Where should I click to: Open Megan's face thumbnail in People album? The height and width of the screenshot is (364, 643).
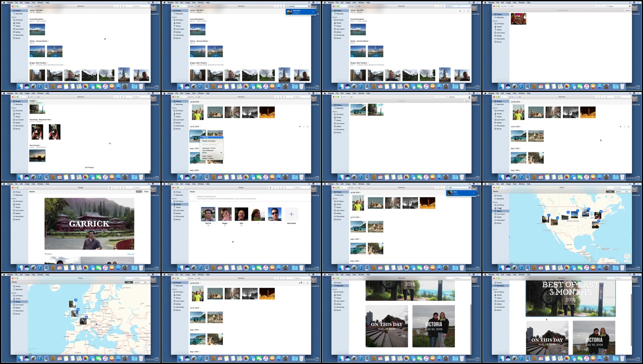point(225,214)
